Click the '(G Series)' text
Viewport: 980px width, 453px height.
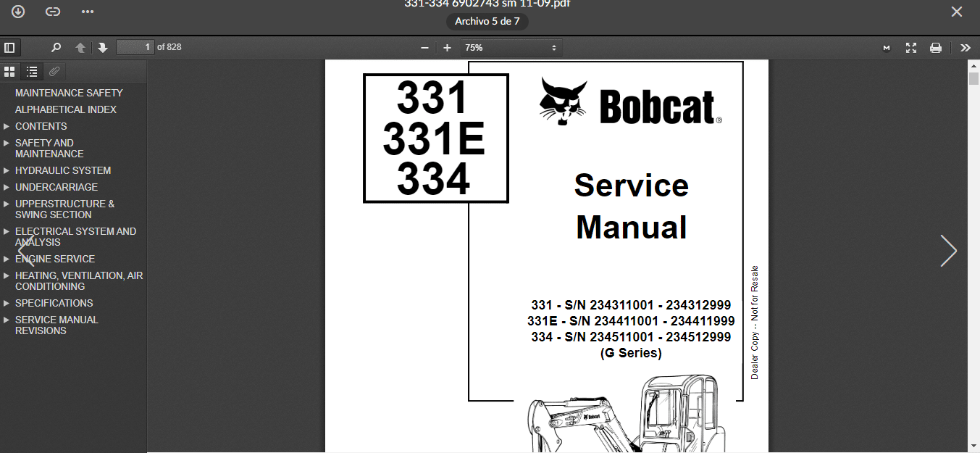[631, 354]
